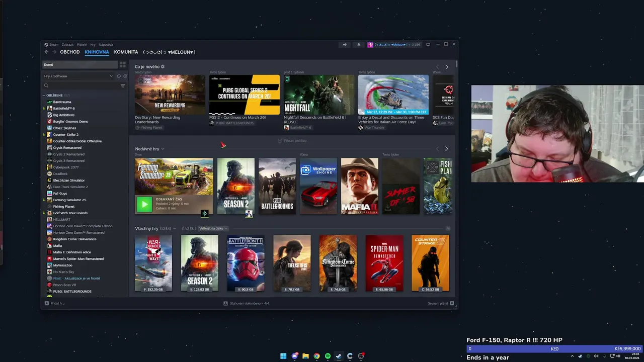Click the Přidat hru plus icon
The height and width of the screenshot is (362, 644).
tap(47, 303)
